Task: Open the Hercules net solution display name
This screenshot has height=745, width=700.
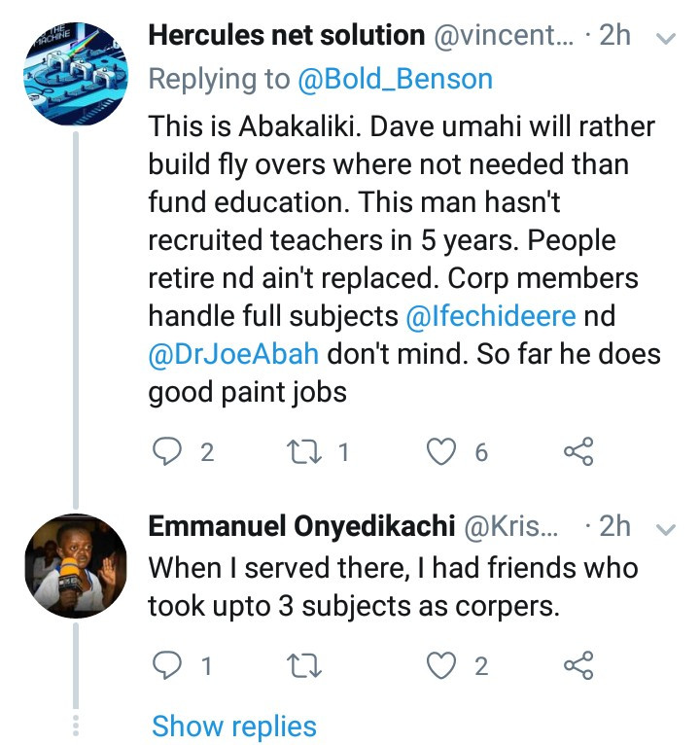Action: (286, 37)
